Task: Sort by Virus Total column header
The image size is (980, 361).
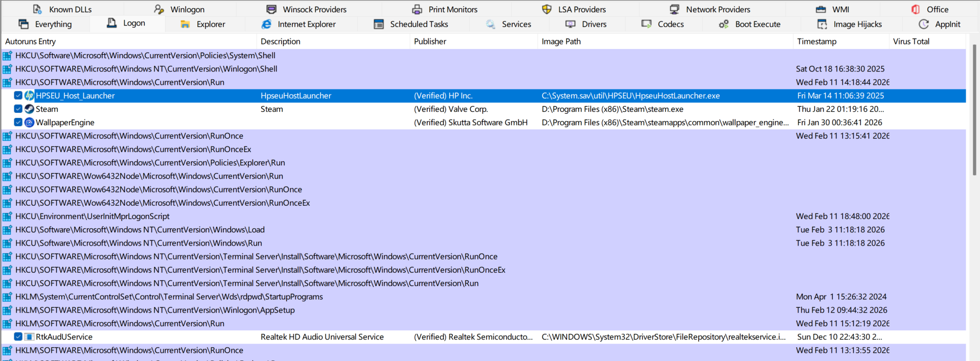Action: point(927,41)
